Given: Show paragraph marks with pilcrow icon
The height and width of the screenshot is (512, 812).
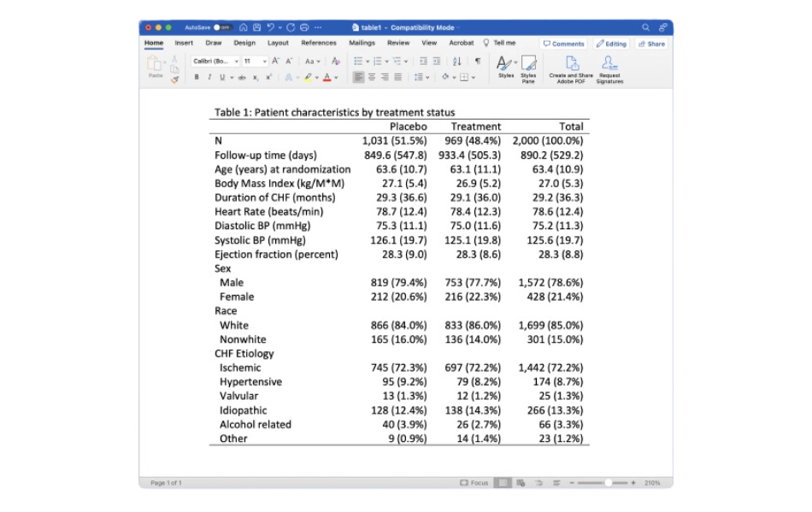Looking at the screenshot, I should [477, 62].
